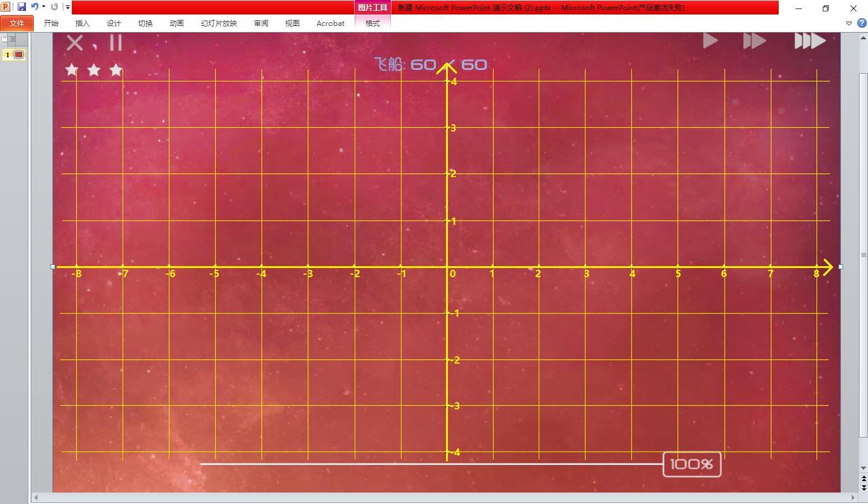
Task: Open the 格式 picture tools tab
Action: (373, 23)
